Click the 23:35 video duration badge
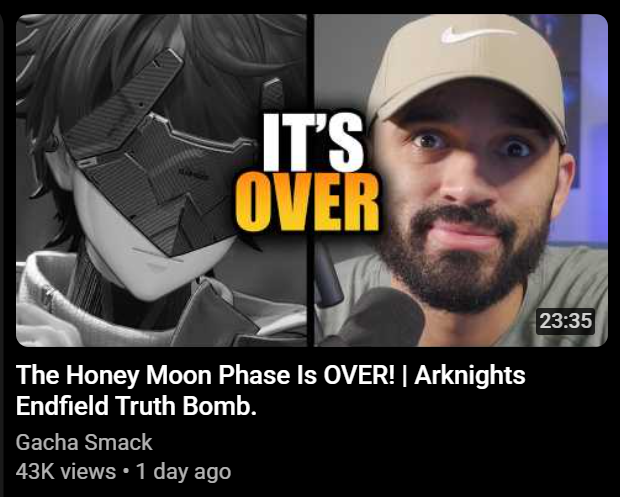The width and height of the screenshot is (620, 497). point(565,321)
